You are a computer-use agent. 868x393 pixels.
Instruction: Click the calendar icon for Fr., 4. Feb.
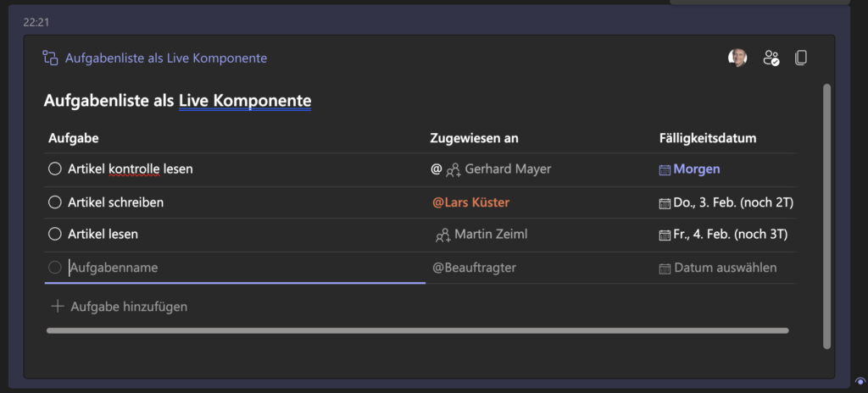point(665,235)
